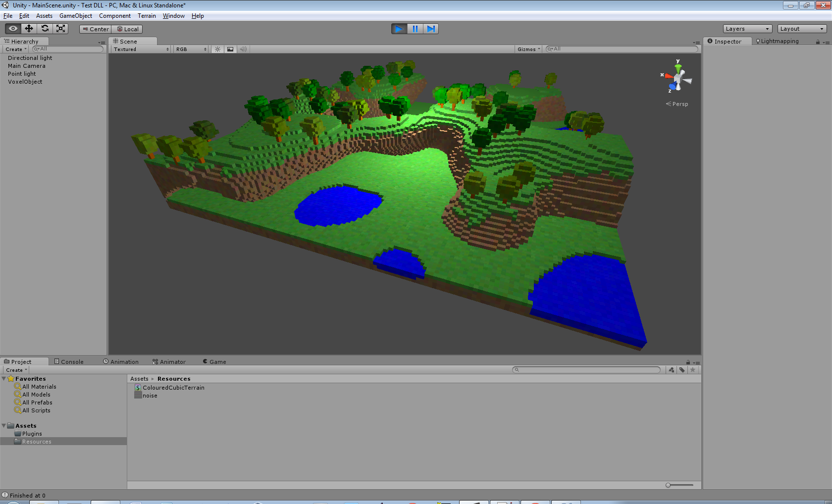Select VoxelObject in the Hierarchy

tap(25, 82)
